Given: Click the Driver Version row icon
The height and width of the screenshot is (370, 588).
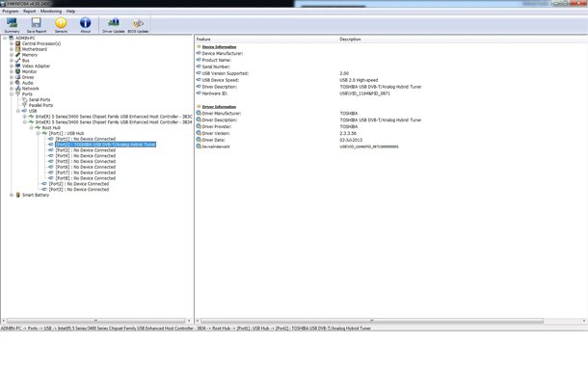Looking at the screenshot, I should pyautogui.click(x=199, y=133).
